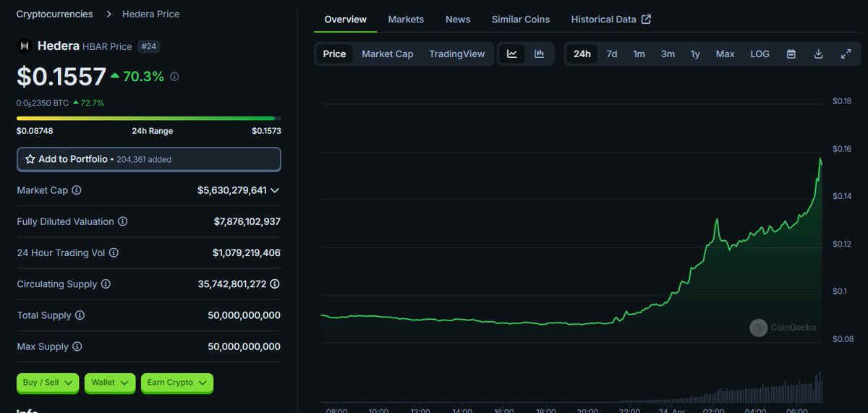Click the $5,630,279,641 market cap value
Image resolution: width=868 pixels, height=413 pixels.
click(x=231, y=190)
